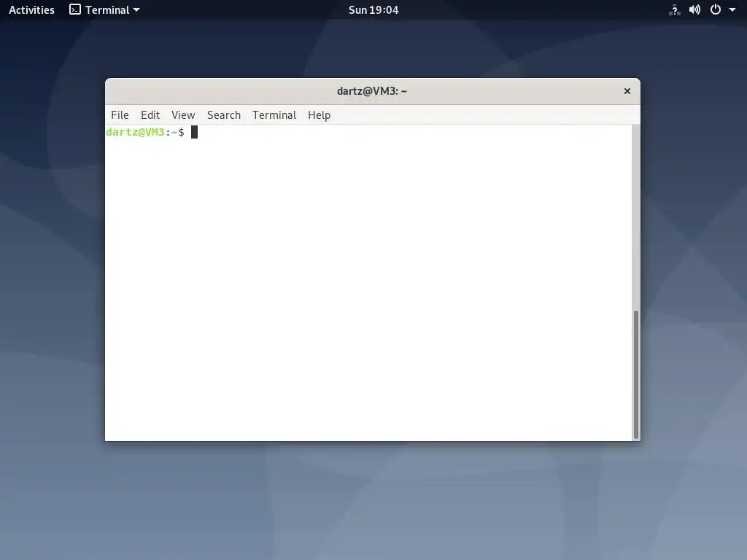Open the Activities overview

(x=31, y=9)
